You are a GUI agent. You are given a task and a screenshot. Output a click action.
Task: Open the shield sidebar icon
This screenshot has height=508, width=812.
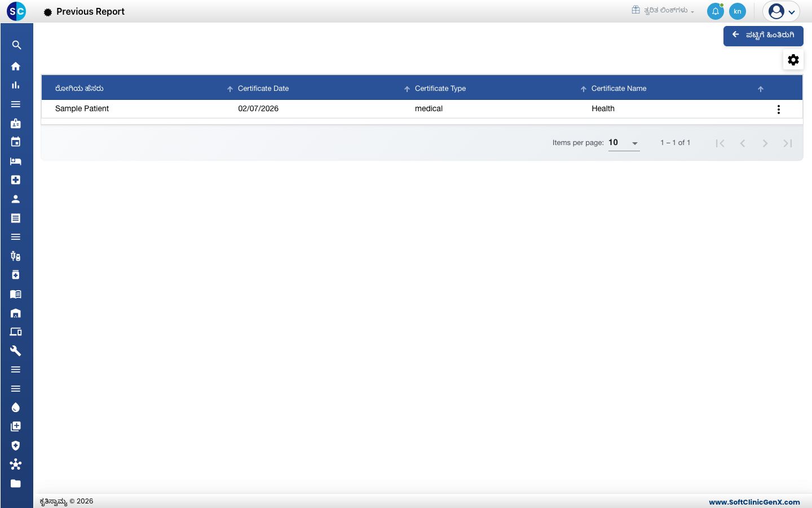click(16, 445)
